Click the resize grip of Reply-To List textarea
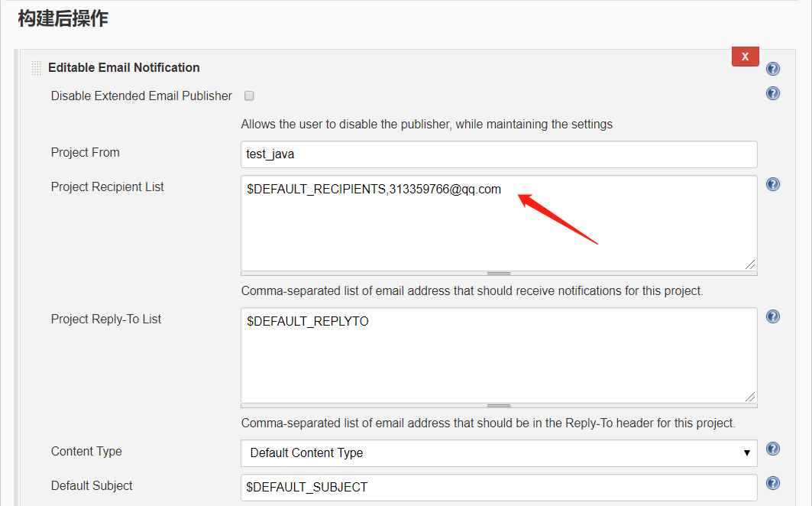 (x=750, y=397)
